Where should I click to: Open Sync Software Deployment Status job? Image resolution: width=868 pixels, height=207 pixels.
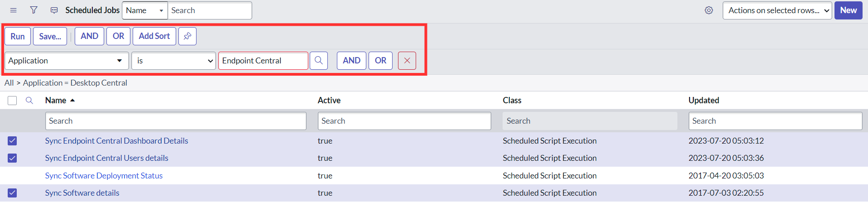(x=104, y=176)
